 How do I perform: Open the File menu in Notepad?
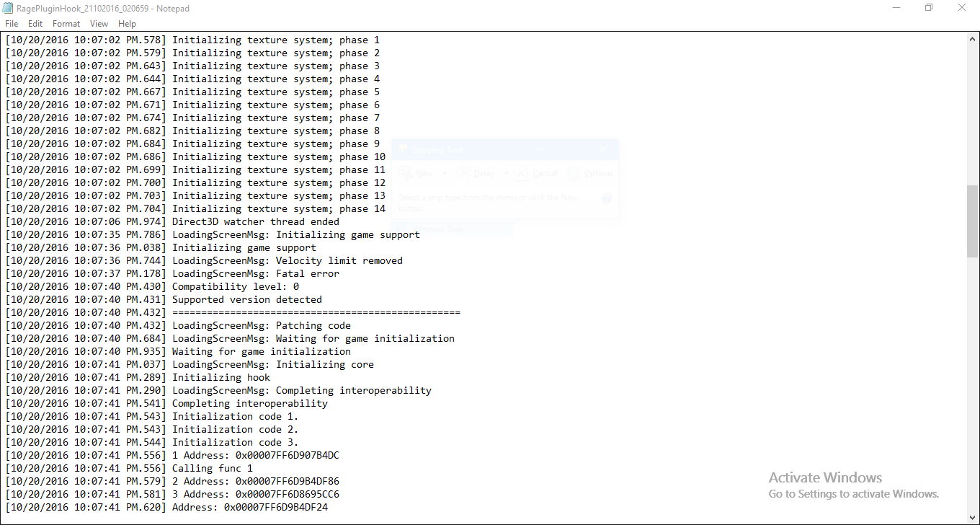[12, 24]
